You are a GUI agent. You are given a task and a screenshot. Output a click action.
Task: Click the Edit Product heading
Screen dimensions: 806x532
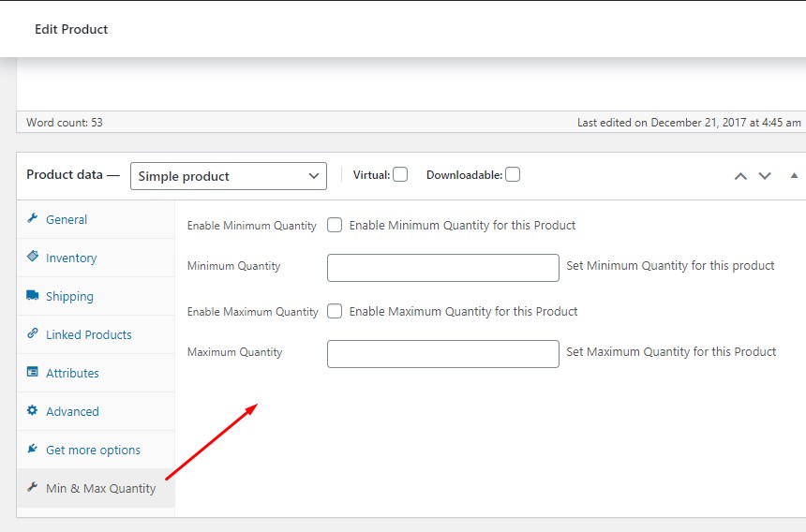71,29
